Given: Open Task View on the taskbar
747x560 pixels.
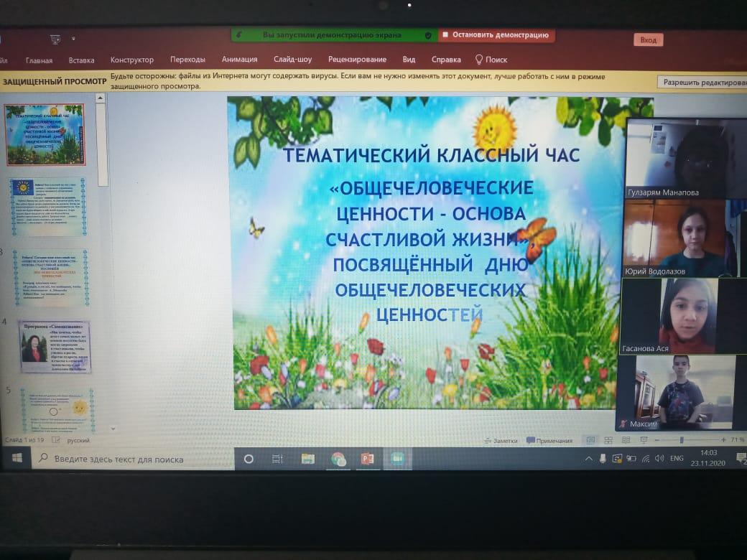Looking at the screenshot, I should coord(277,459).
